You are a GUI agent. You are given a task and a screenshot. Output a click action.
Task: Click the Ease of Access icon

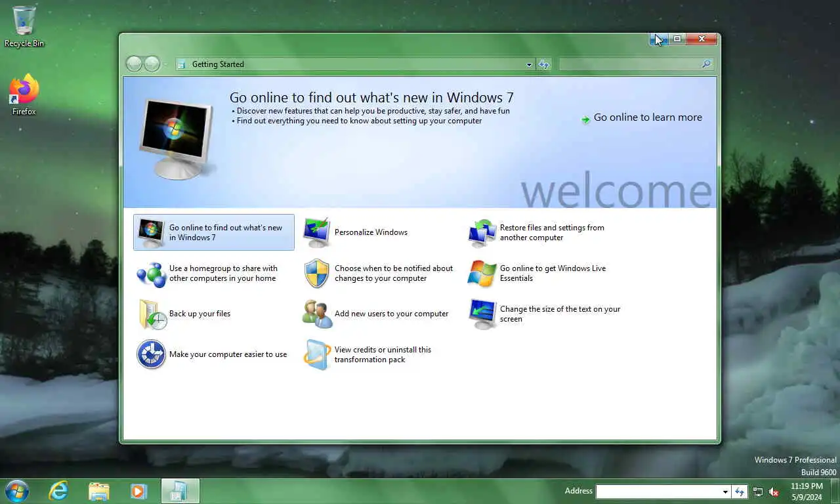[151, 354]
